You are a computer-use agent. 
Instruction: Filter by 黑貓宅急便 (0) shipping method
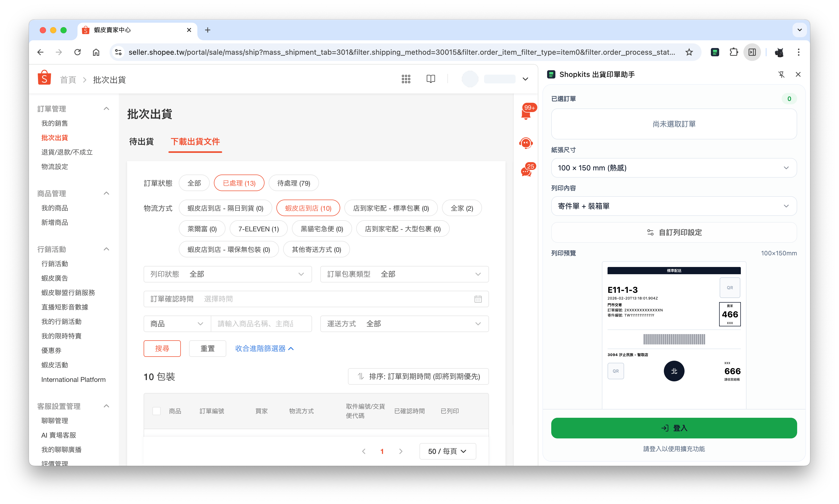(x=322, y=229)
